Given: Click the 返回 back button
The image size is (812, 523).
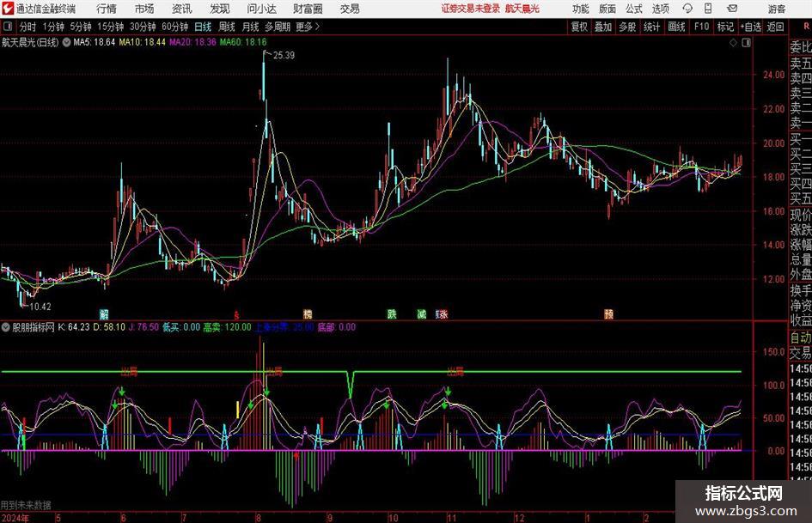Looking at the screenshot, I should click(x=775, y=27).
